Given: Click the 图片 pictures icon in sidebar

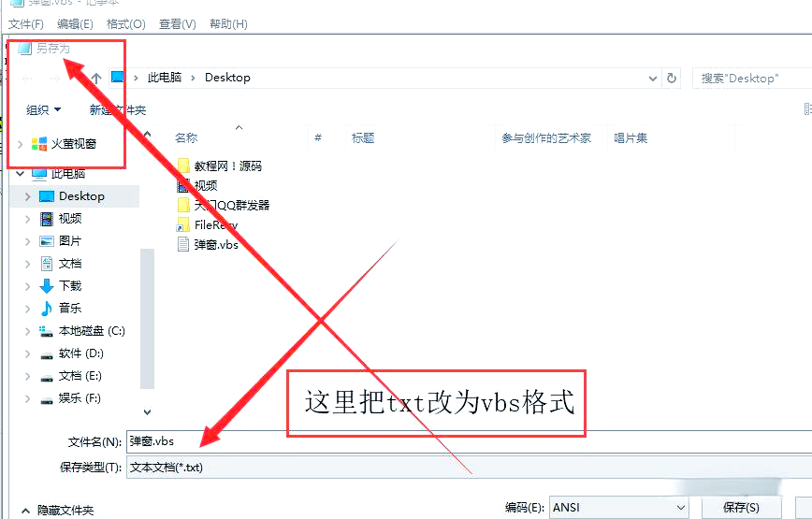Looking at the screenshot, I should [x=47, y=241].
